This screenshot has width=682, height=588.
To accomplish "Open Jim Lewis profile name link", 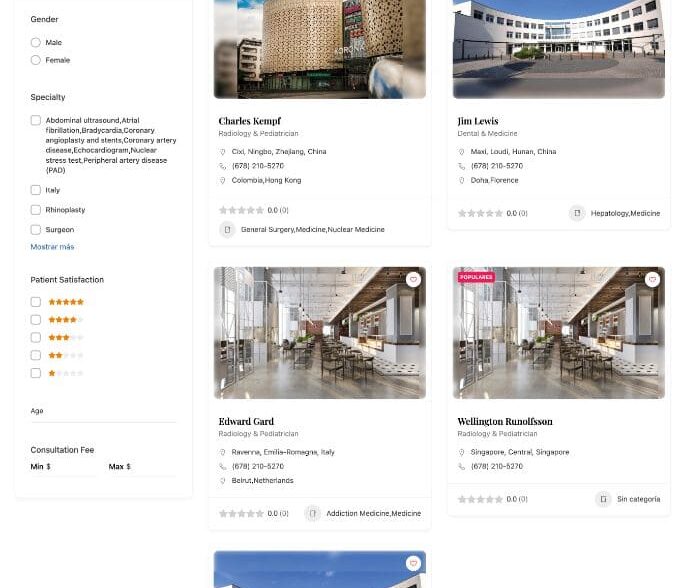I will coord(478,121).
